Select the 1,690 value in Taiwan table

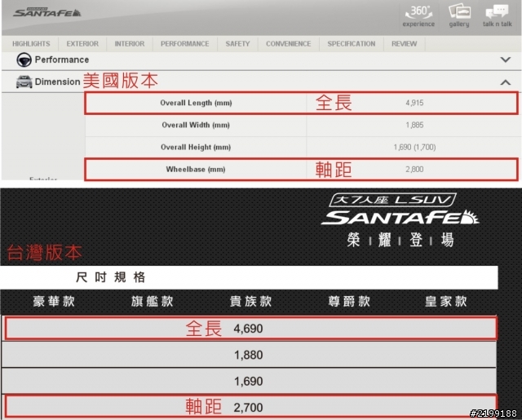coord(248,382)
